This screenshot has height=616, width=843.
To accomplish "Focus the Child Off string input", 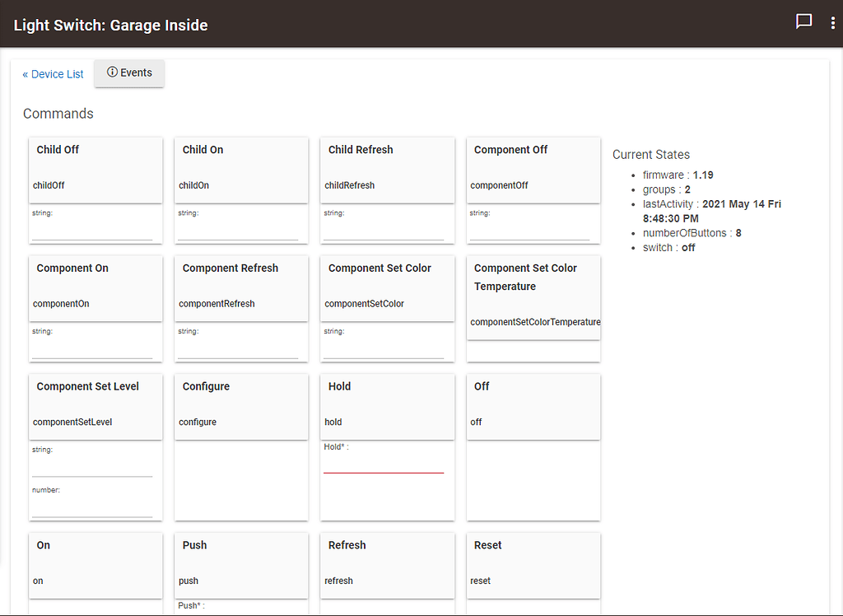I will coord(92,232).
